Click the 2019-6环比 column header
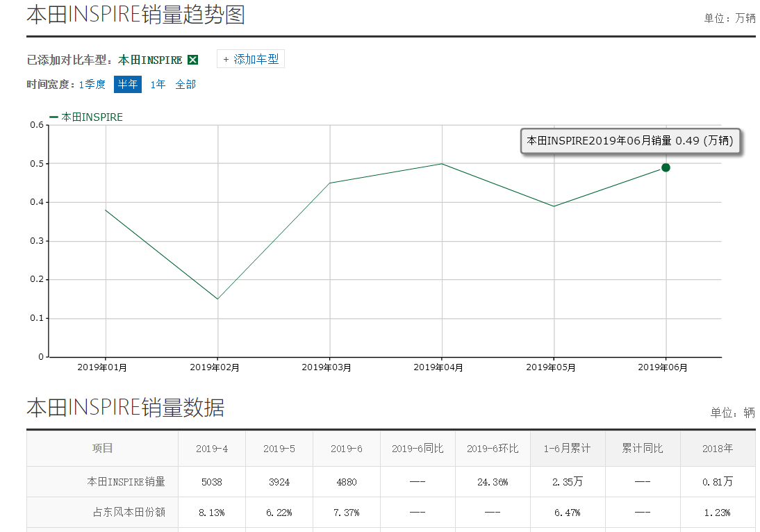Viewport: 760px width, 532px height. [x=493, y=449]
